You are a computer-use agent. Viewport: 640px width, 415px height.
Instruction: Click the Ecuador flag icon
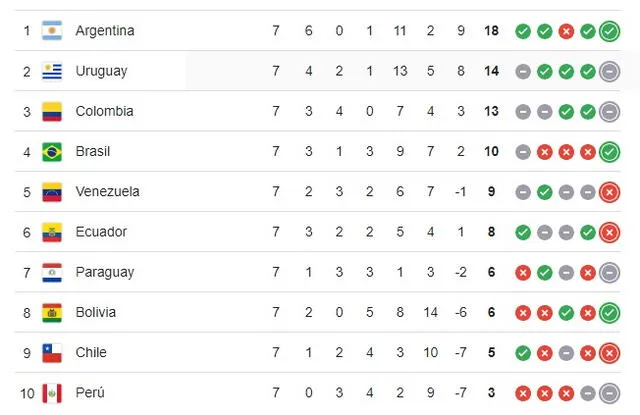click(52, 232)
